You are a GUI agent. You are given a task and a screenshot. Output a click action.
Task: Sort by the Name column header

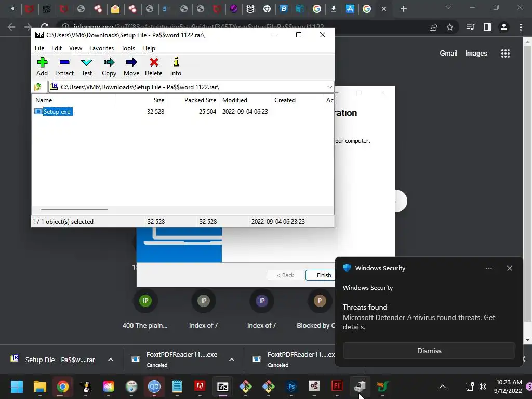pos(74,100)
